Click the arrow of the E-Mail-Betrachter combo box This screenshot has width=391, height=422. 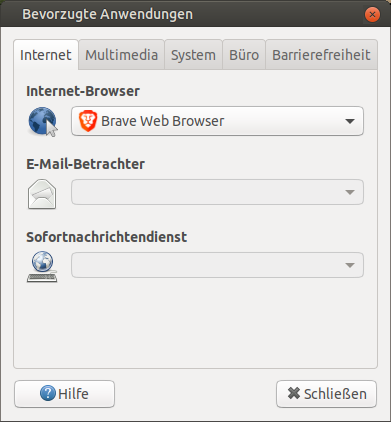[x=350, y=192]
